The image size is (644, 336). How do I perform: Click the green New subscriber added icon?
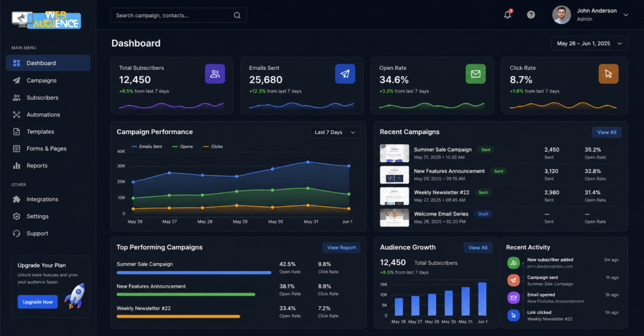pyautogui.click(x=513, y=263)
